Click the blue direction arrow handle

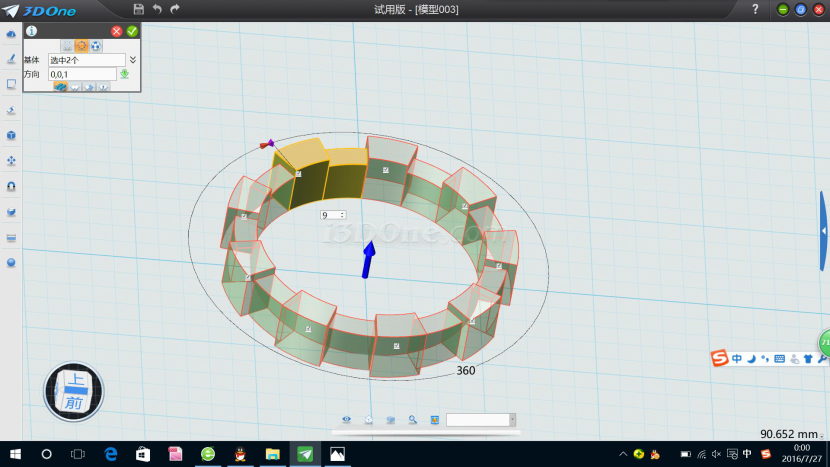coord(368,258)
